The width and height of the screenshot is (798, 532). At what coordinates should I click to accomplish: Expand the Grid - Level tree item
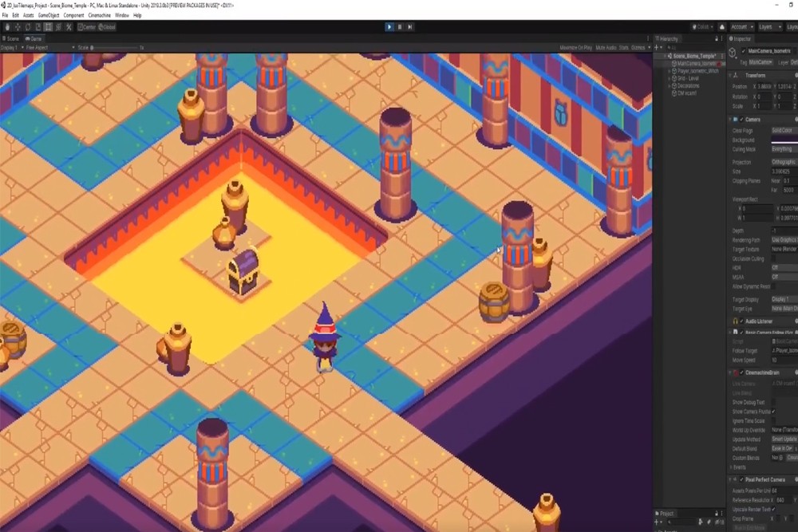coord(670,78)
